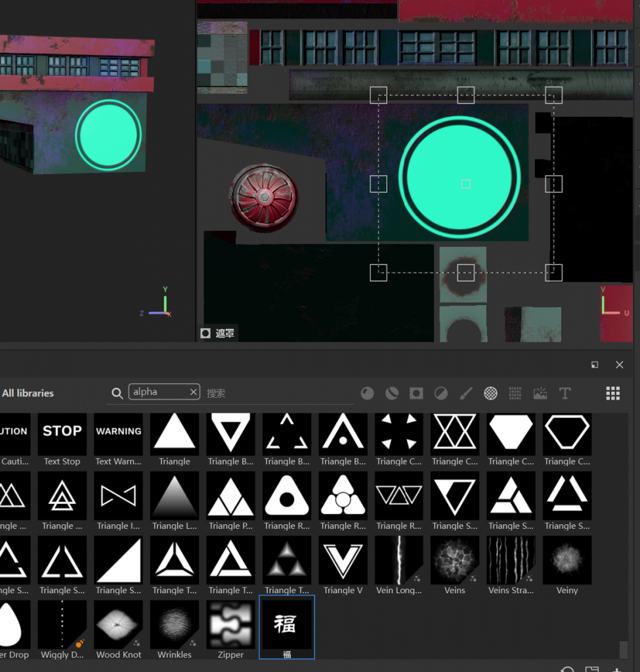This screenshot has height=672, width=640.
Task: Select the Text Stop alpha
Action: point(62,433)
